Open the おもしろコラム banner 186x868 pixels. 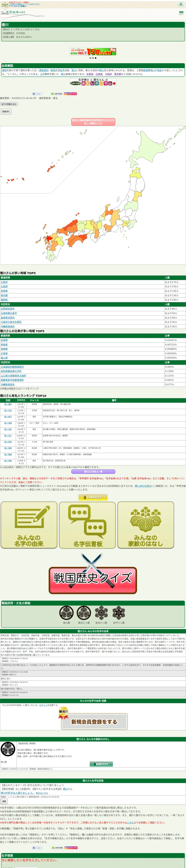tap(93, 82)
